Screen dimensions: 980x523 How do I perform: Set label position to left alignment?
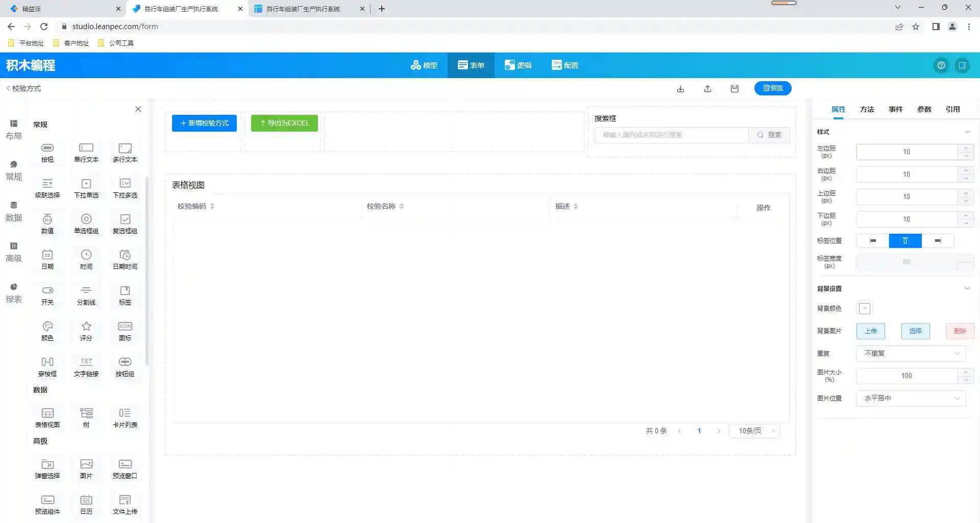point(873,241)
